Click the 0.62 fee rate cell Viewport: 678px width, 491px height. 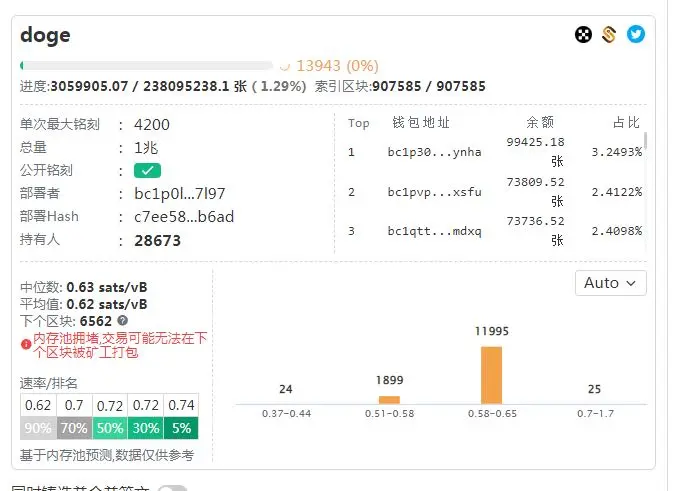38,405
